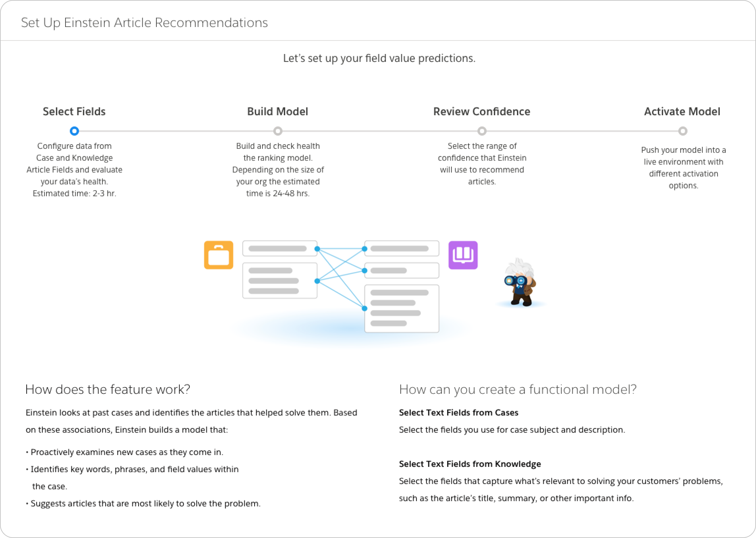This screenshot has width=756, height=538.
Task: Select the Activate Model step marker
Action: [x=683, y=131]
